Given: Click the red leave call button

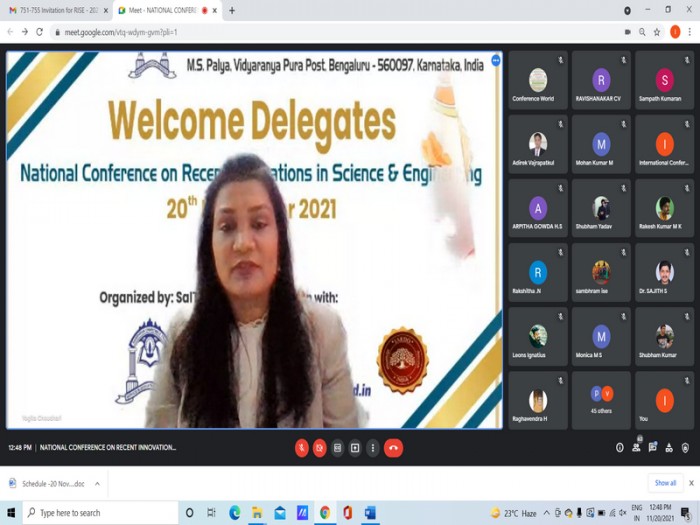Looking at the screenshot, I should [393, 448].
